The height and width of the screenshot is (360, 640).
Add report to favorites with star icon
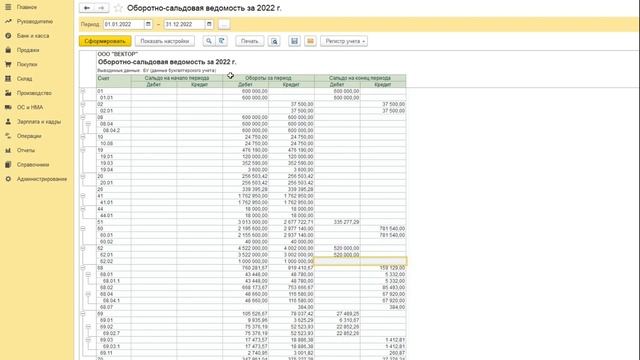pos(118,8)
